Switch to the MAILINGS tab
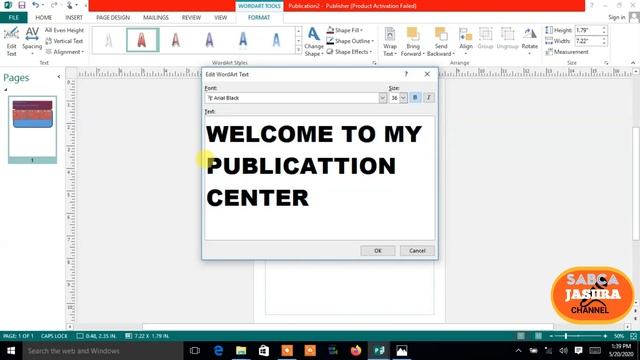 (156, 18)
